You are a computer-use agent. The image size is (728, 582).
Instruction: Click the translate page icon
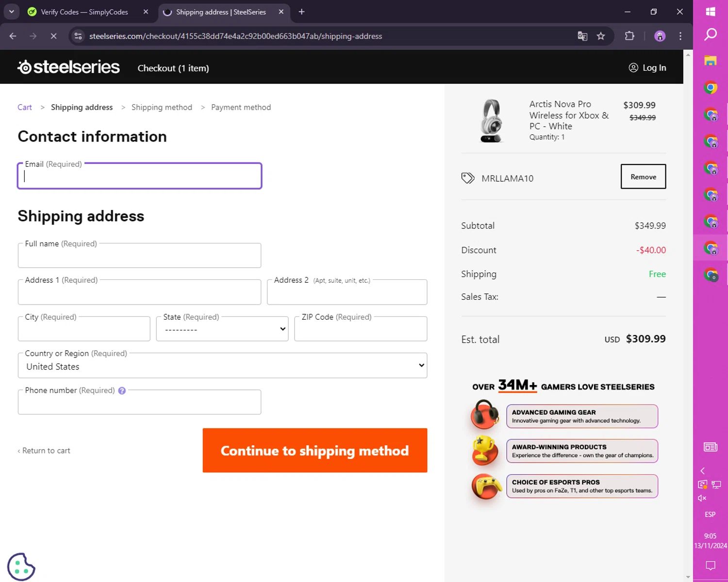(x=582, y=36)
